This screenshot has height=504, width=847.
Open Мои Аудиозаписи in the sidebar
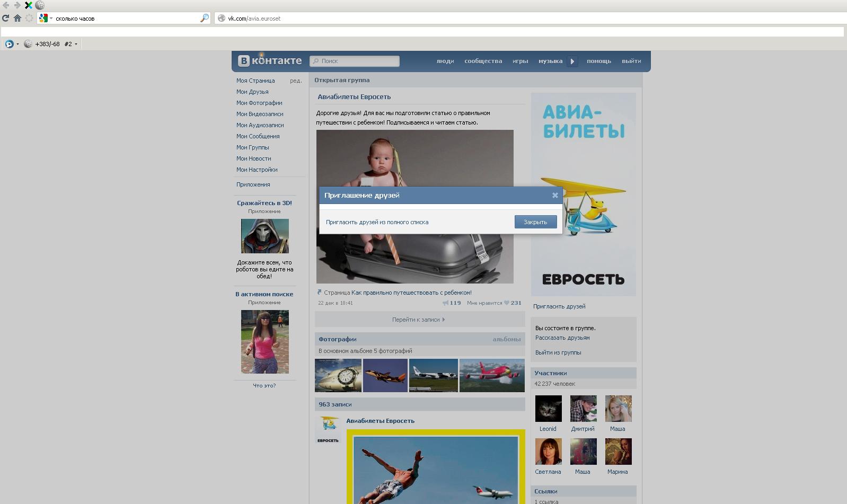point(260,125)
